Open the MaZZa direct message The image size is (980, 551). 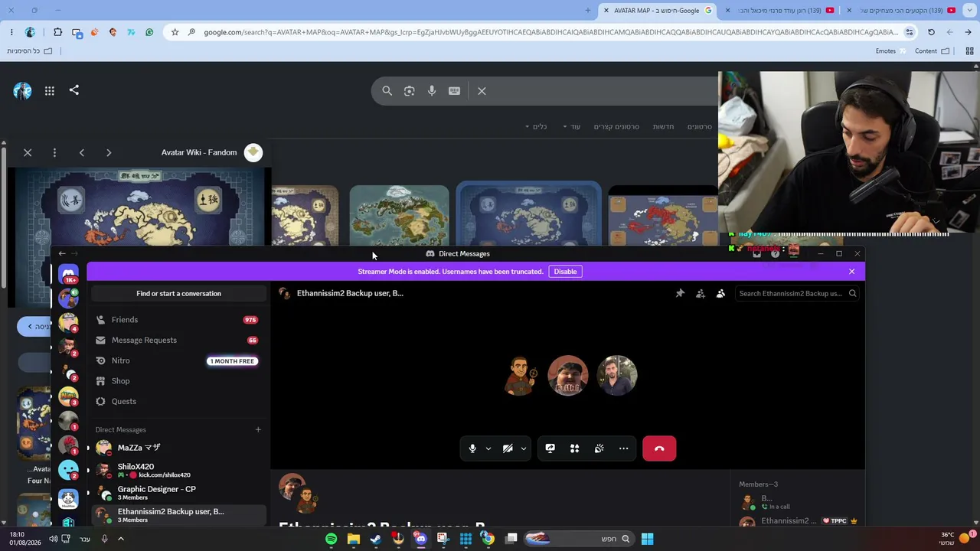(x=178, y=448)
